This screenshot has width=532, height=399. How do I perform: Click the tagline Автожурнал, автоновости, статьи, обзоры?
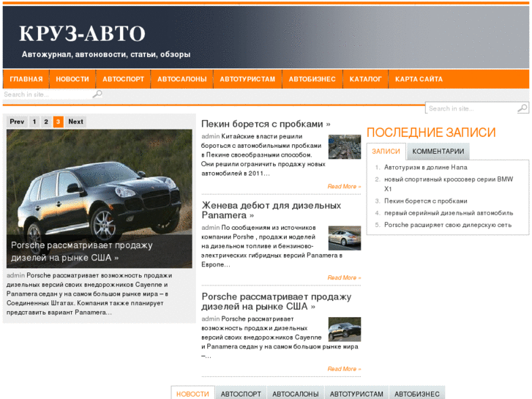tap(106, 54)
